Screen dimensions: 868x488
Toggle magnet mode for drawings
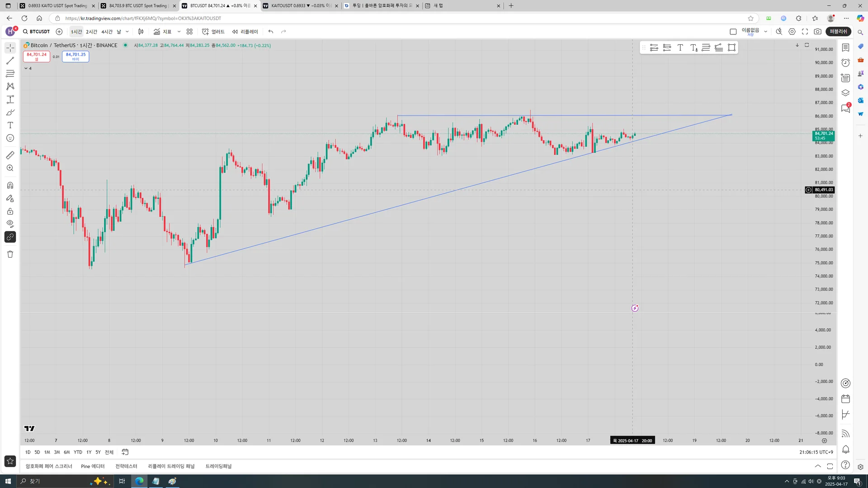pos(10,185)
